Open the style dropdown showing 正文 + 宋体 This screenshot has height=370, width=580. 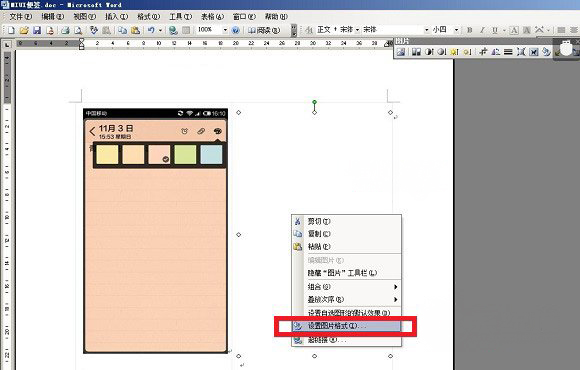[x=357, y=30]
